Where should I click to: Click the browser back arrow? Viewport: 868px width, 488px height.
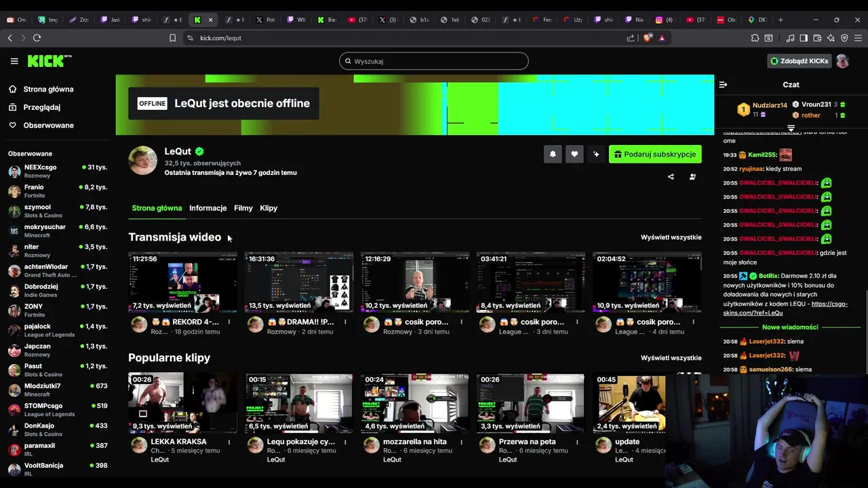click(9, 38)
